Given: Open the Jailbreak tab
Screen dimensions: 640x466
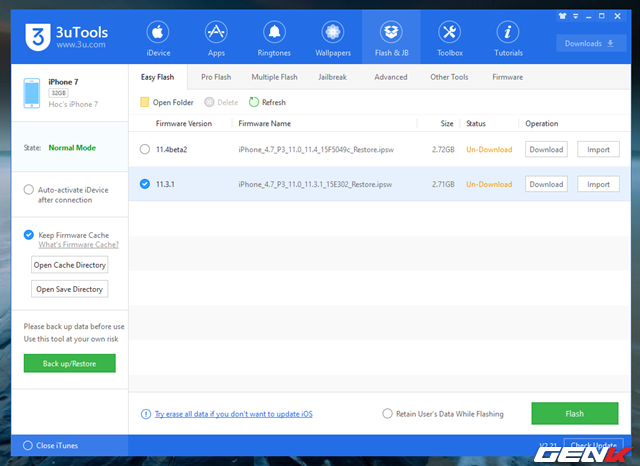Looking at the screenshot, I should [x=332, y=77].
